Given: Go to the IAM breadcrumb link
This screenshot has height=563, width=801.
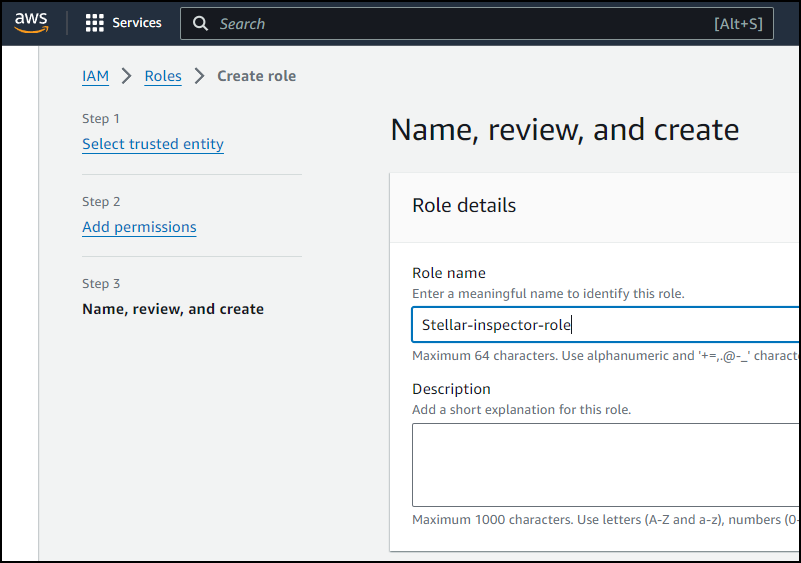Looking at the screenshot, I should click(95, 76).
